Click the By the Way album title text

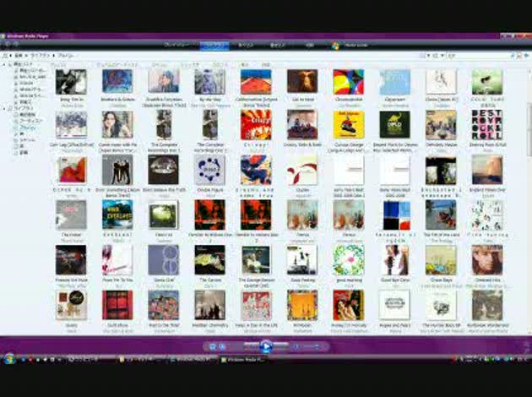click(x=210, y=100)
